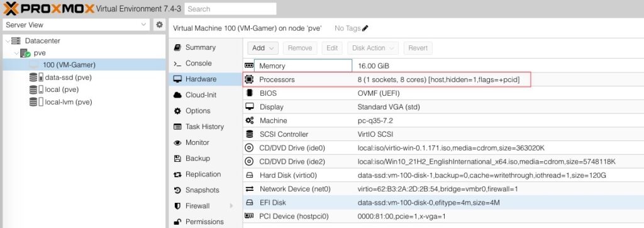
Task: Select 100 (VM-Gamer) in the tree
Action: 84,65
